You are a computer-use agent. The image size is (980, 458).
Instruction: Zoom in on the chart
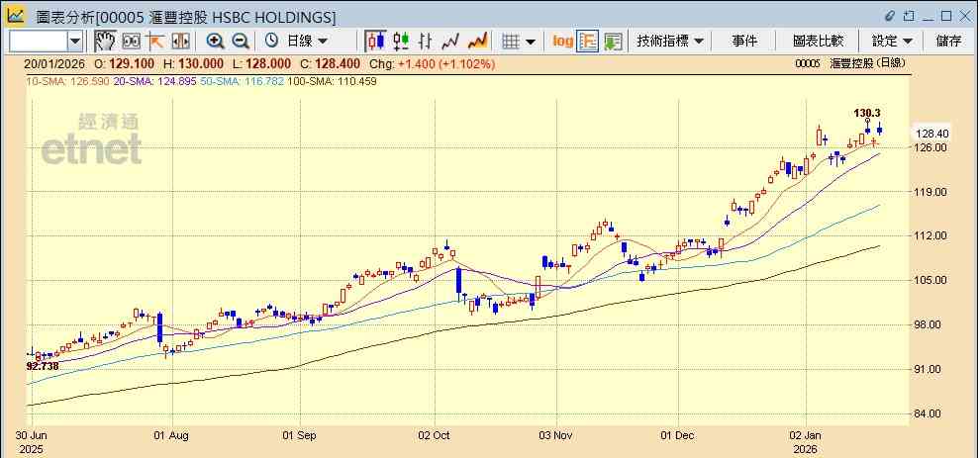click(216, 42)
